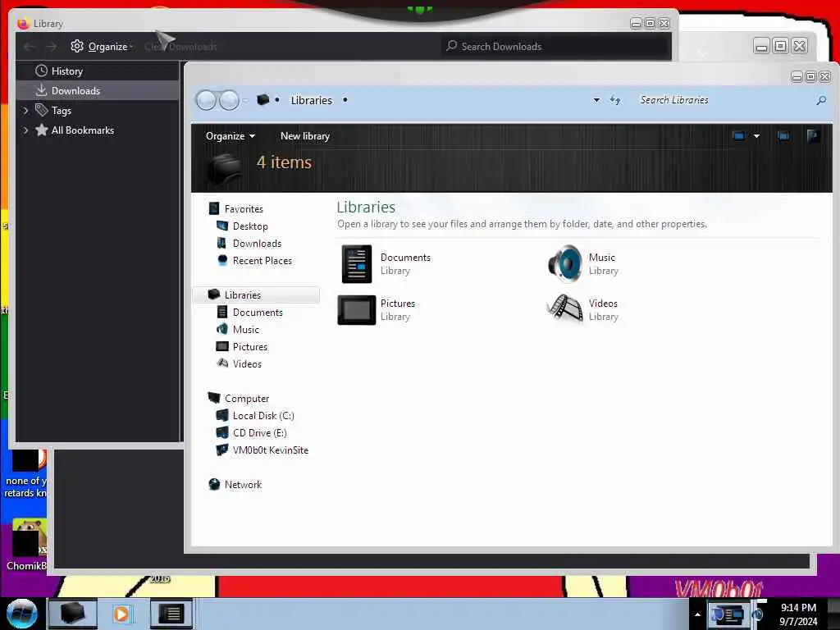The height and width of the screenshot is (630, 840).
Task: Click All Bookmarks item in Library
Action: click(83, 130)
